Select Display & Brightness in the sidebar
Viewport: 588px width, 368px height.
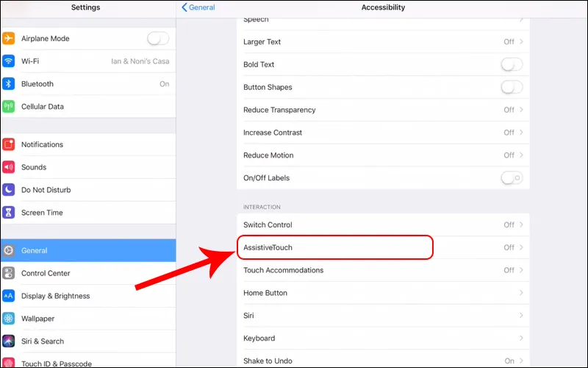tap(88, 296)
